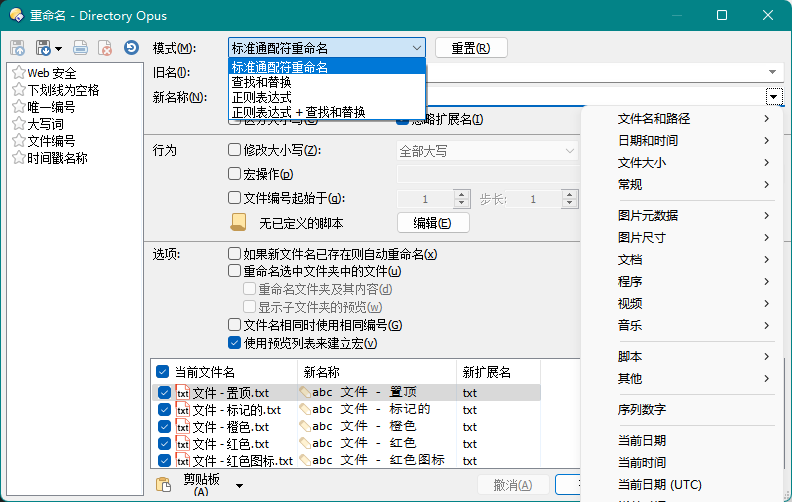This screenshot has height=502, width=792.
Task: Uncheck 使用预览列表来建立宏
Action: [235, 343]
